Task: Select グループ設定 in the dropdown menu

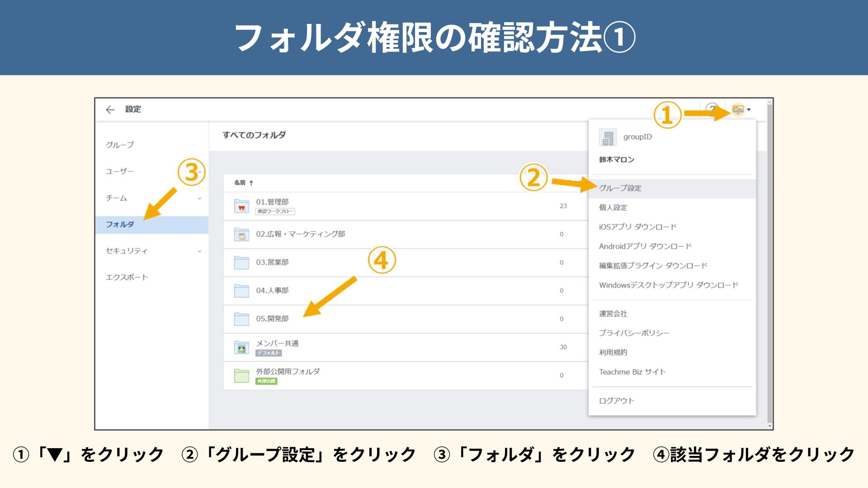Action: tap(620, 188)
